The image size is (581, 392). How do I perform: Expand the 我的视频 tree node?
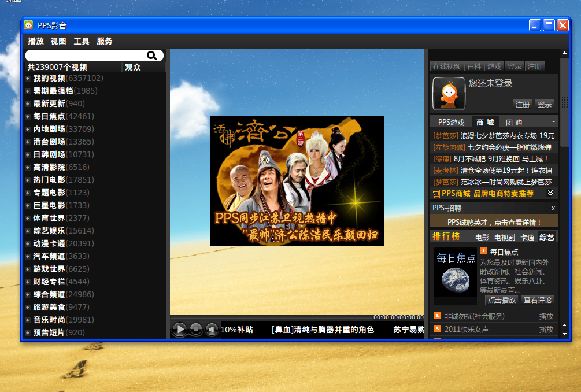[x=27, y=78]
